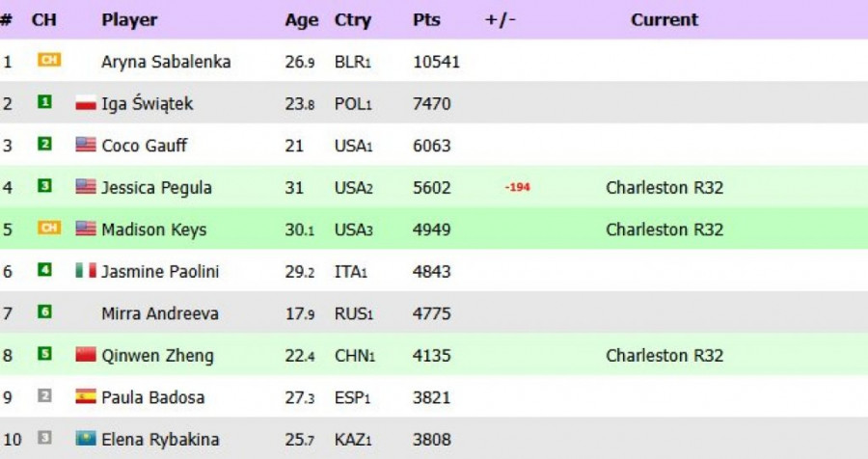Image resolution: width=868 pixels, height=459 pixels.
Task: Click the Italian flag next to Jasmine Paolini
Action: tap(86, 271)
